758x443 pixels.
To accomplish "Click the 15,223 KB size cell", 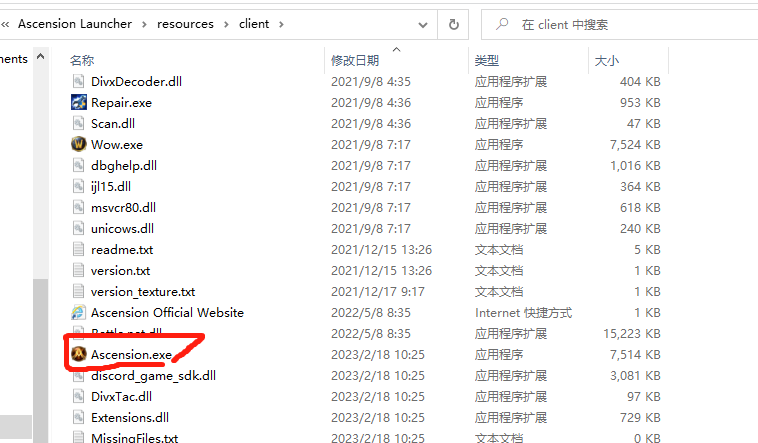I will 631,334.
